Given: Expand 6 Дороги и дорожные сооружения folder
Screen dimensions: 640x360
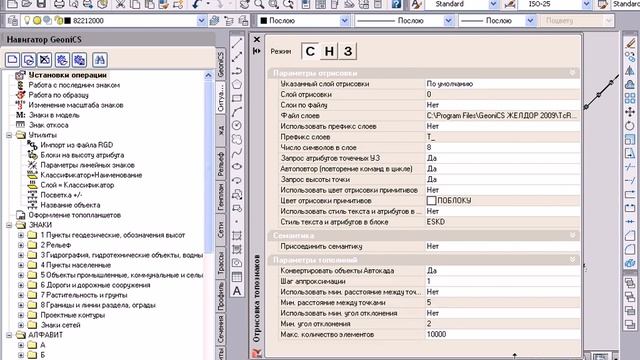Looking at the screenshot, I should (21, 285).
